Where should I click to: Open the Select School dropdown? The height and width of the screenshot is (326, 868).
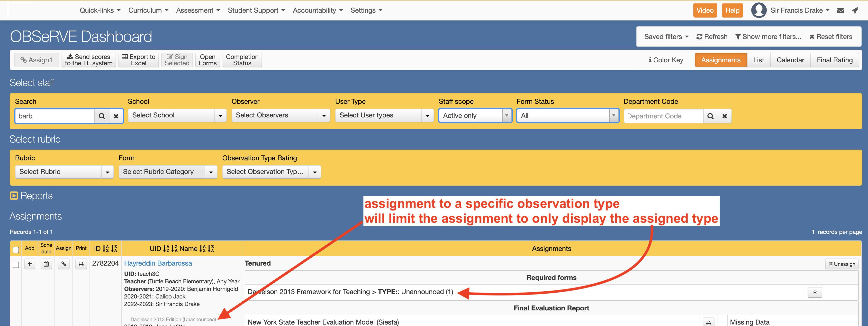coord(177,115)
